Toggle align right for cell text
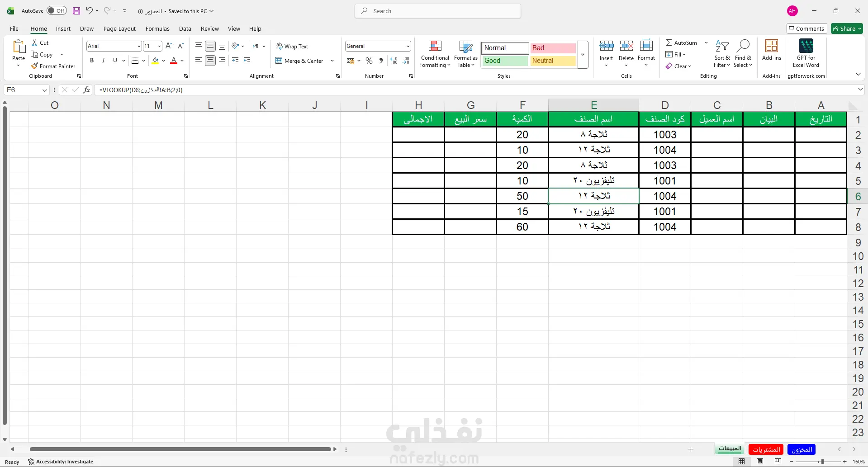The image size is (868, 467). (222, 60)
